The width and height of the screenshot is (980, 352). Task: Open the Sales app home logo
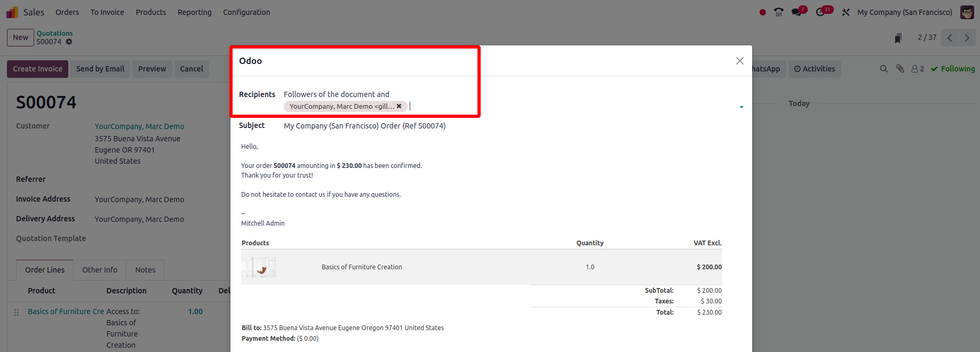coord(12,12)
